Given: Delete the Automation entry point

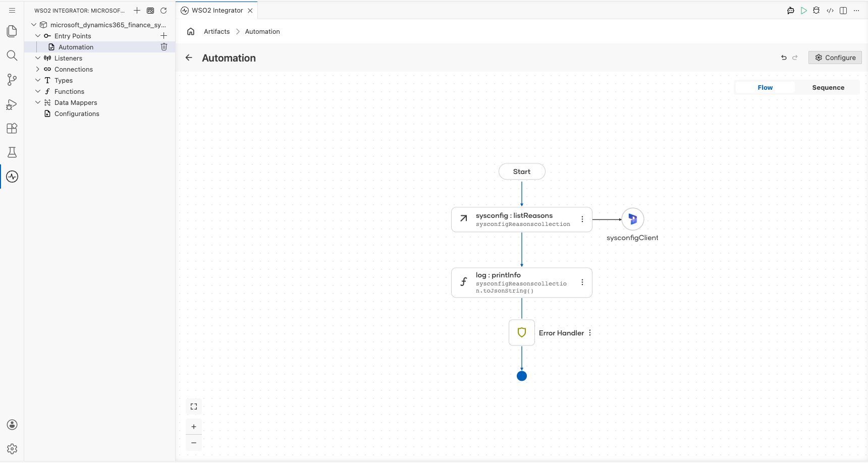Looking at the screenshot, I should (164, 47).
